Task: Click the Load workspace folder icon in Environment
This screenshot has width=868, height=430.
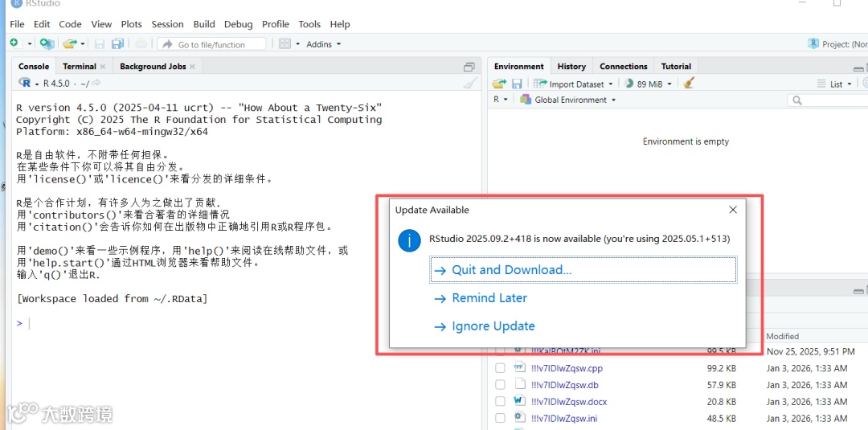Action: click(x=499, y=84)
